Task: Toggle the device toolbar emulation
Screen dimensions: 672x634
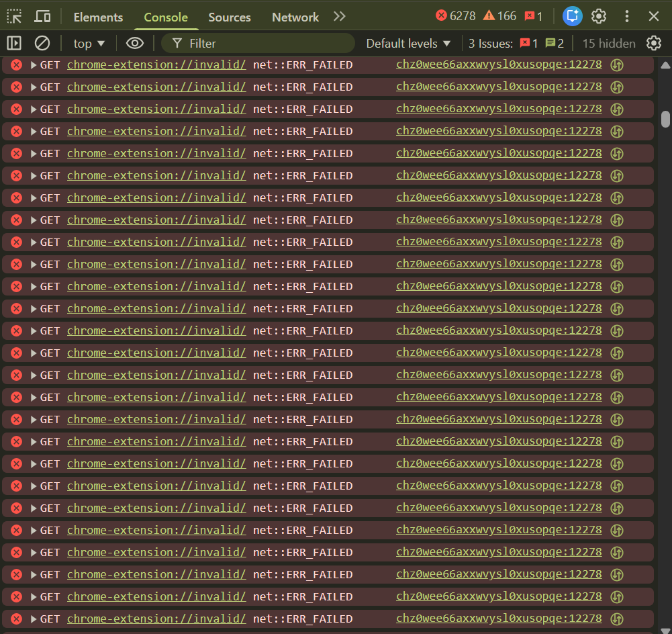Action: 42,17
